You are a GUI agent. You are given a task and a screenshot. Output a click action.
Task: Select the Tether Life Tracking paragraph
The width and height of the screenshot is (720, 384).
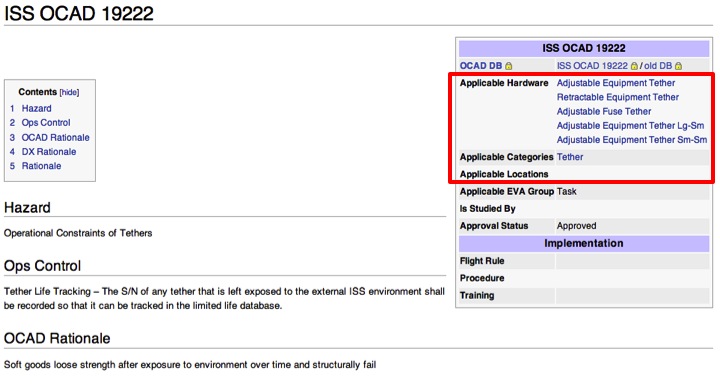(x=224, y=299)
